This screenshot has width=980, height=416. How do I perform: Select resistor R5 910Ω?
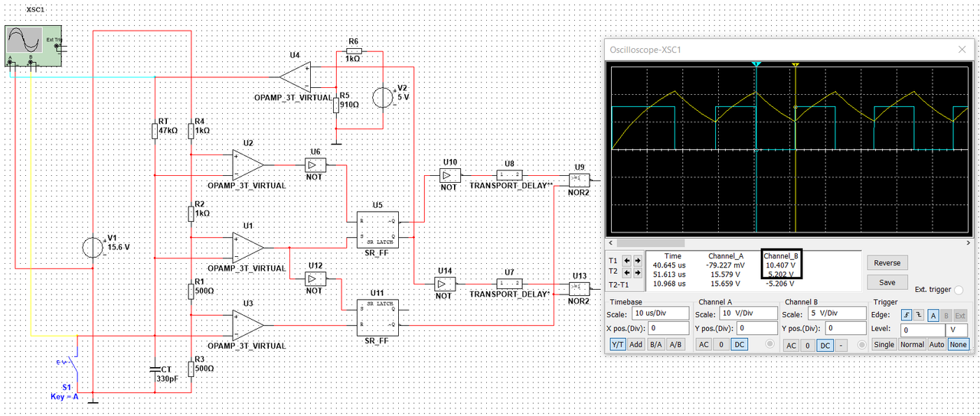tap(335, 105)
